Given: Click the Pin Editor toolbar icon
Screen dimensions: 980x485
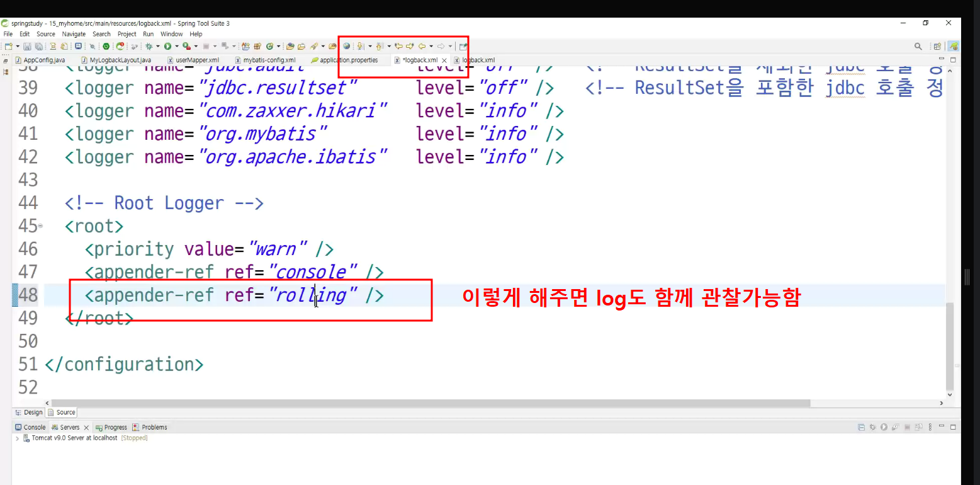Looking at the screenshot, I should [463, 46].
